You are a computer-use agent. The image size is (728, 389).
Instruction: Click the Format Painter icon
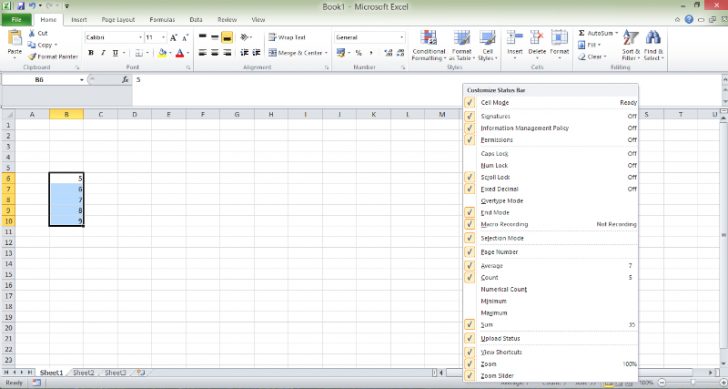(32, 57)
